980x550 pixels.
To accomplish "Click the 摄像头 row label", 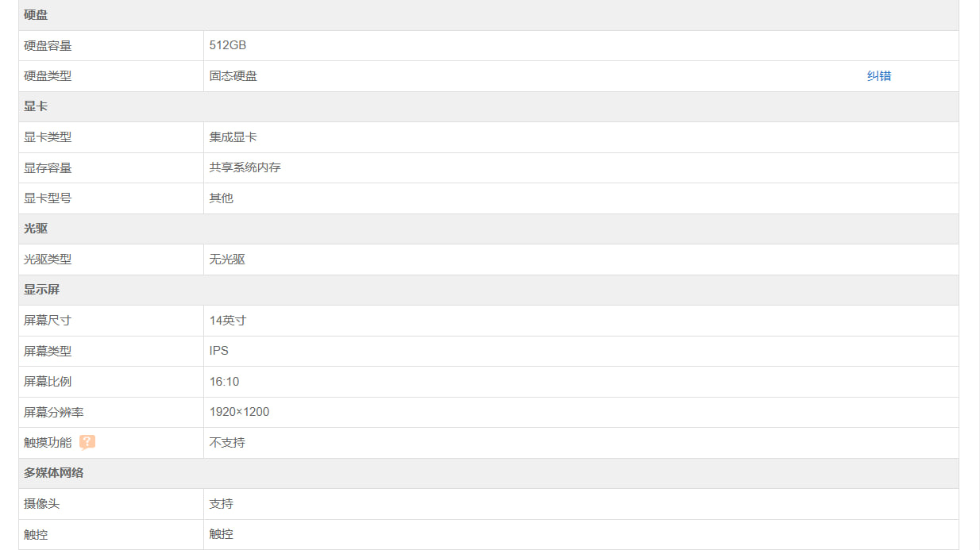I will (42, 504).
